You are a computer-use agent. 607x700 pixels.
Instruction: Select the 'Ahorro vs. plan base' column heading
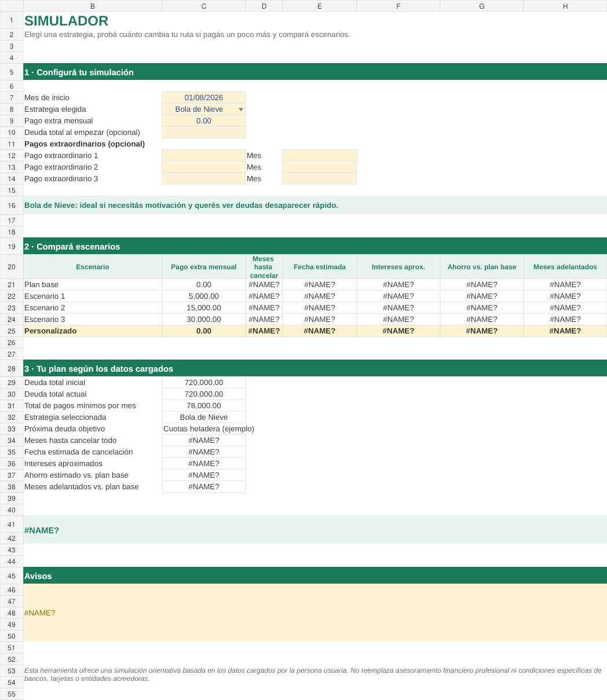click(x=482, y=267)
